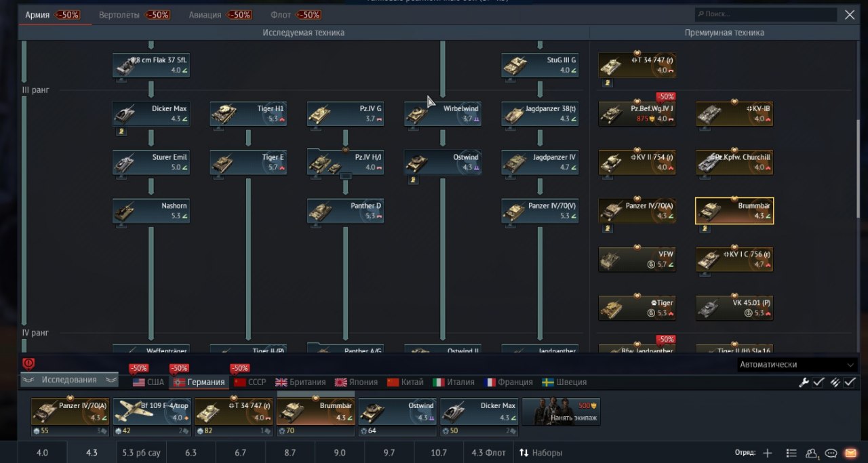Select Pz.Kpfw. Churchill premium tank
Screen dimensions: 868x463
tap(734, 163)
